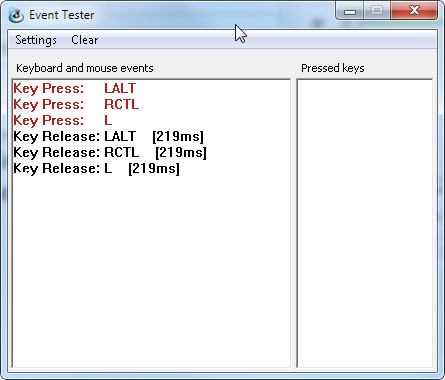The image size is (445, 380).
Task: Click the 219ms time on LALT release
Action: 178,136
